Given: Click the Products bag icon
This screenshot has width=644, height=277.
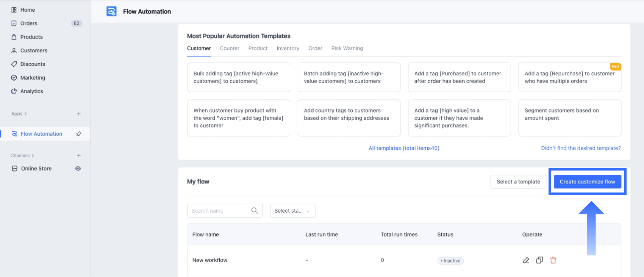Looking at the screenshot, I should tap(14, 37).
